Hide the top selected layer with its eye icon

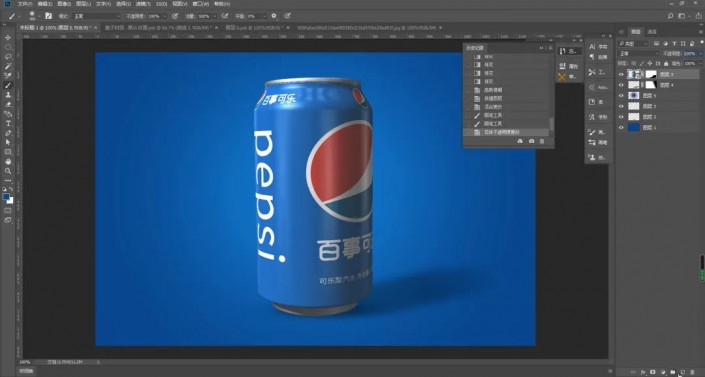click(621, 74)
